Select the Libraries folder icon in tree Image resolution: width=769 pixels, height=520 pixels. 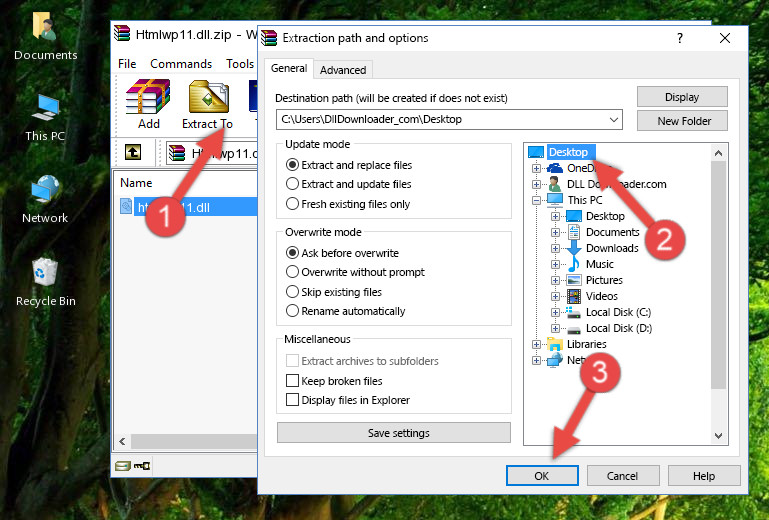click(555, 344)
